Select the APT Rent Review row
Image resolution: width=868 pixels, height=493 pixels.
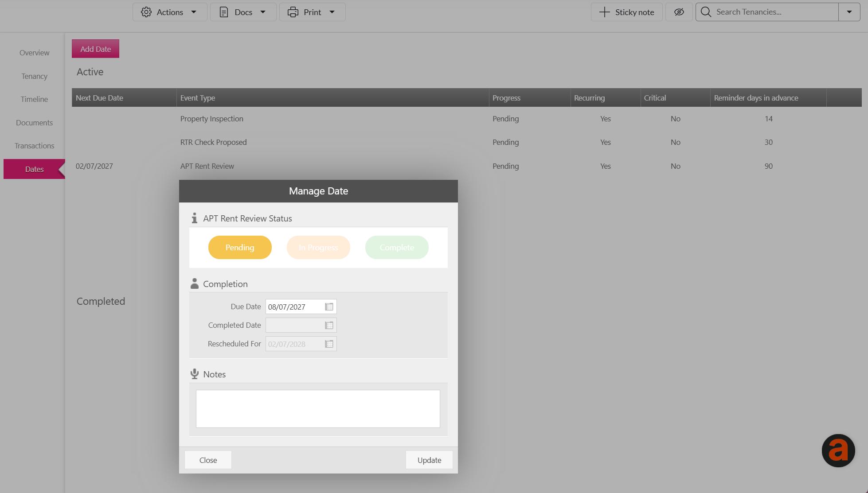point(466,166)
